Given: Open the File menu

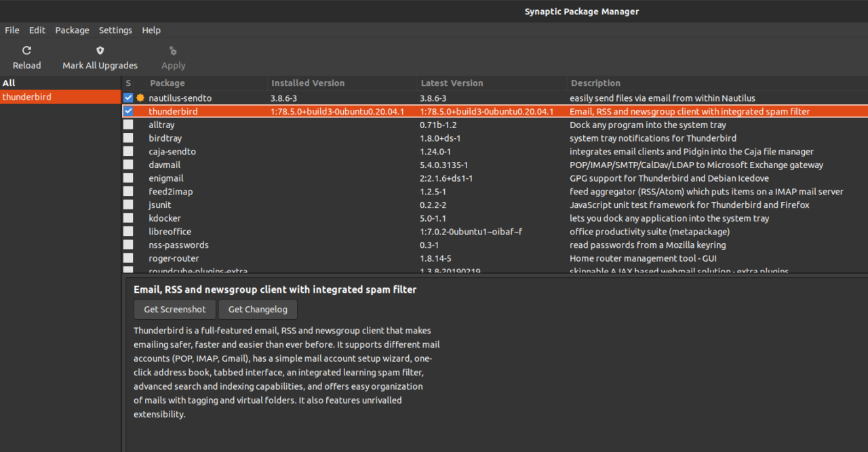Looking at the screenshot, I should pos(12,30).
